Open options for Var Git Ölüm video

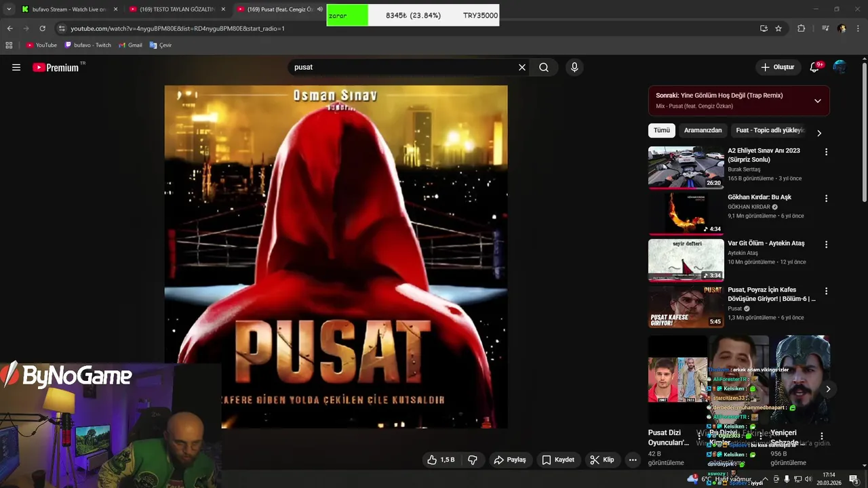826,245
